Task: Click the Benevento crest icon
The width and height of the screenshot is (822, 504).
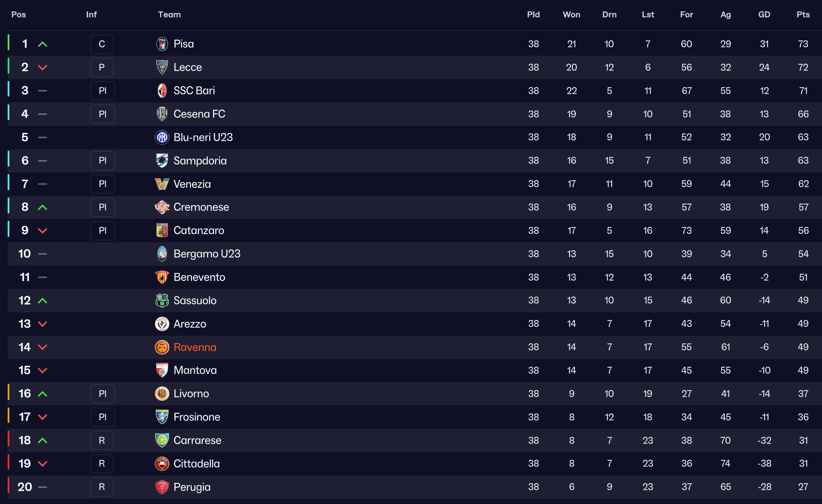Action: [162, 277]
